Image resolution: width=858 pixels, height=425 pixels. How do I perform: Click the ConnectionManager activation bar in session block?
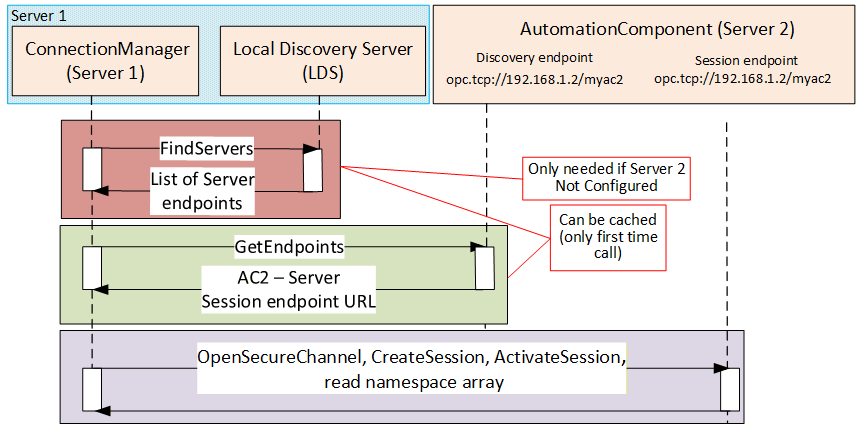[91, 389]
